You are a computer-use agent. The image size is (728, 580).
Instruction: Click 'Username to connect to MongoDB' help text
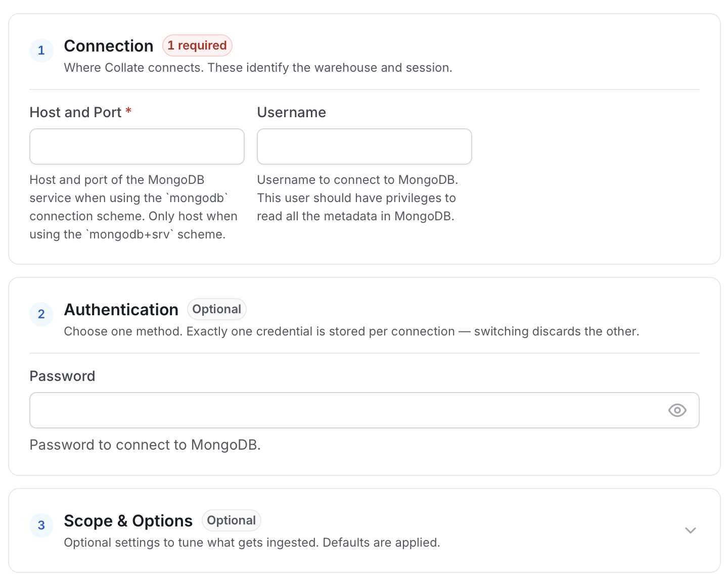[x=357, y=198]
